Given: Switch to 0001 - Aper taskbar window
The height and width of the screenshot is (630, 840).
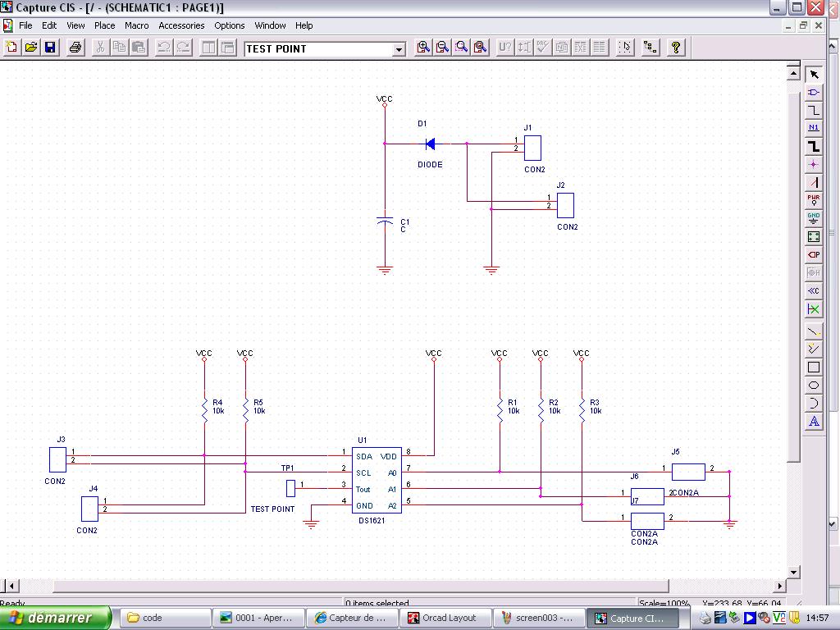Looking at the screenshot, I should pyautogui.click(x=258, y=618).
